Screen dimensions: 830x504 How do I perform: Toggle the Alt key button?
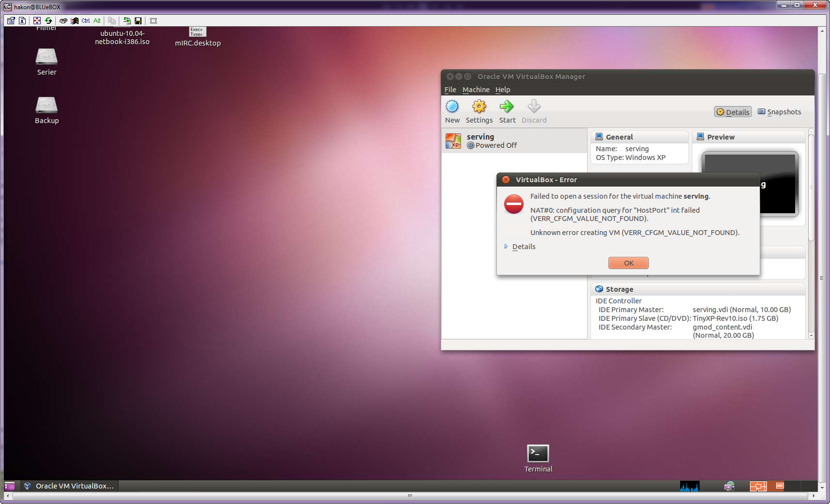pos(97,20)
